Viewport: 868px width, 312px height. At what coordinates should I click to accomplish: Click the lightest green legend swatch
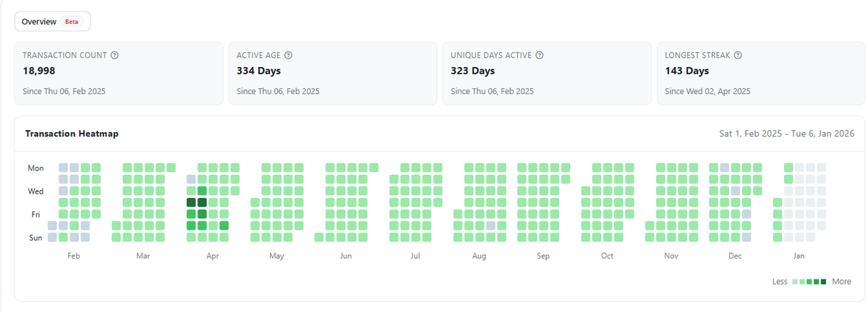click(x=802, y=282)
